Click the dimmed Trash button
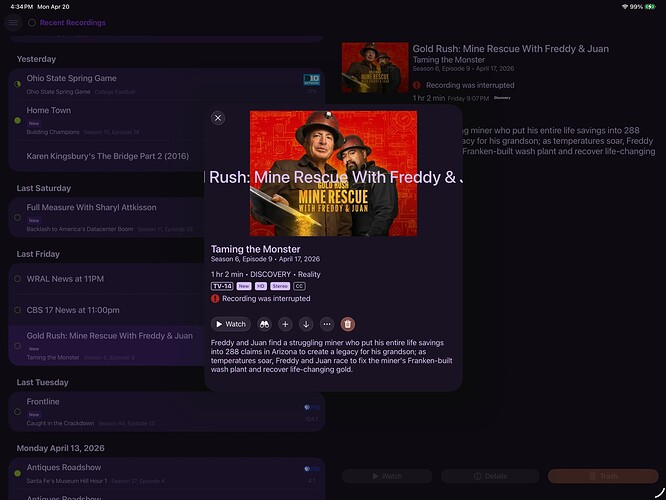666x500 pixels. (603, 476)
